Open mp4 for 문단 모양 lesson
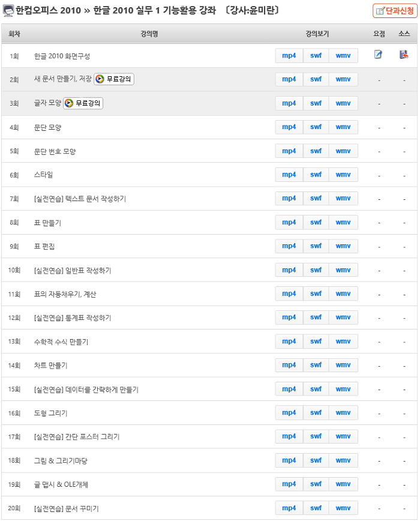This screenshot has height=521, width=420. [x=289, y=127]
